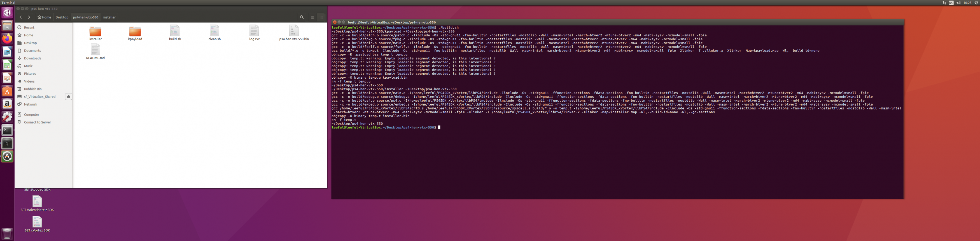Open Music in the sidebar
The image size is (980, 241).
tap(44, 66)
